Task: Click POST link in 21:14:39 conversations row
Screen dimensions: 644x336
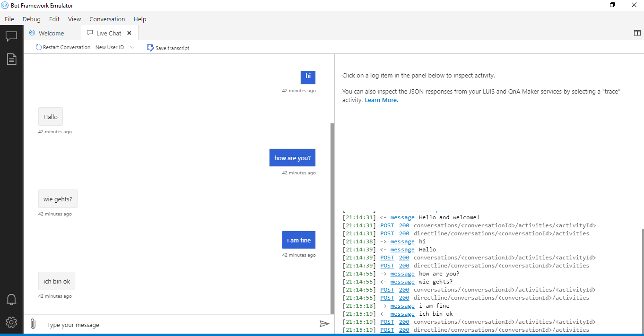Action: pyautogui.click(x=387, y=258)
